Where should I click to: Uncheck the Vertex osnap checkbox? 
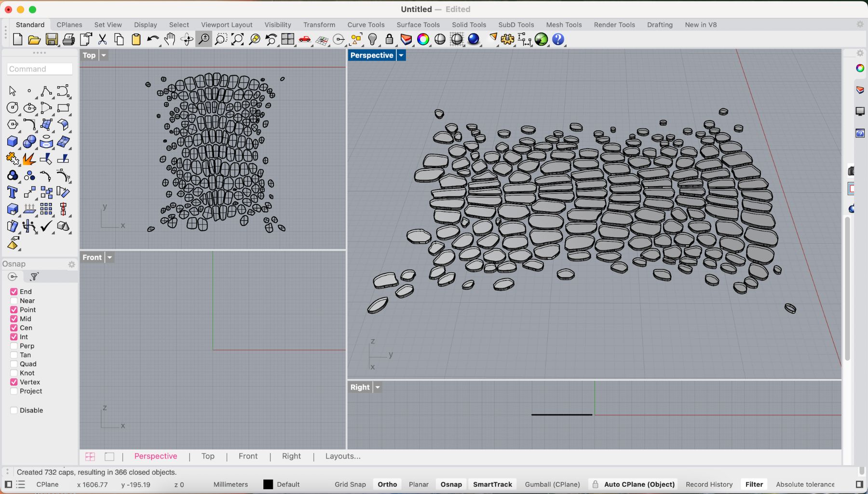[14, 382]
